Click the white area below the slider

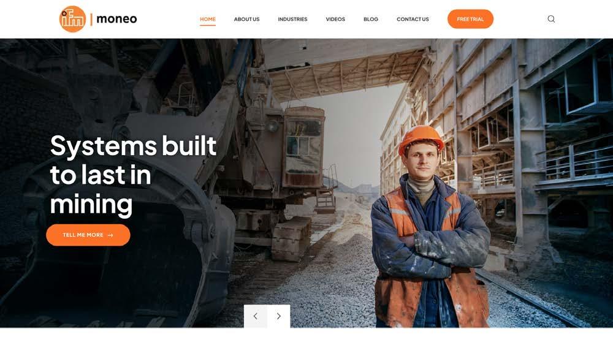[306, 346]
